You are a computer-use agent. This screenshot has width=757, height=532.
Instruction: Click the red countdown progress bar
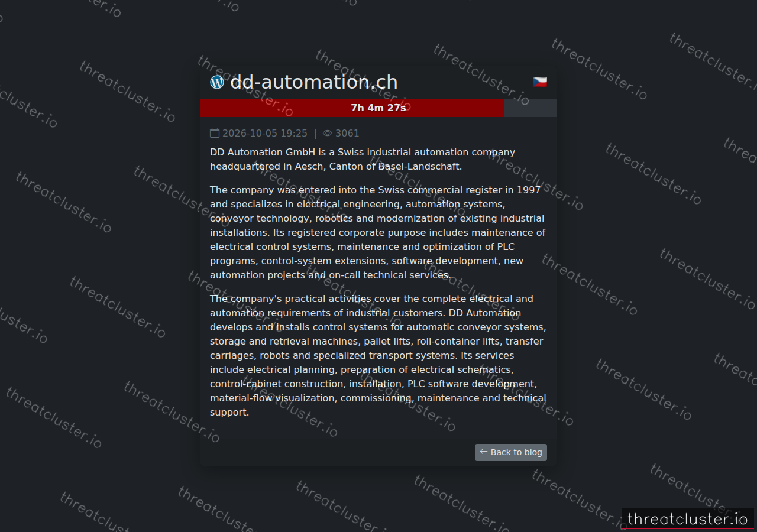[352, 108]
